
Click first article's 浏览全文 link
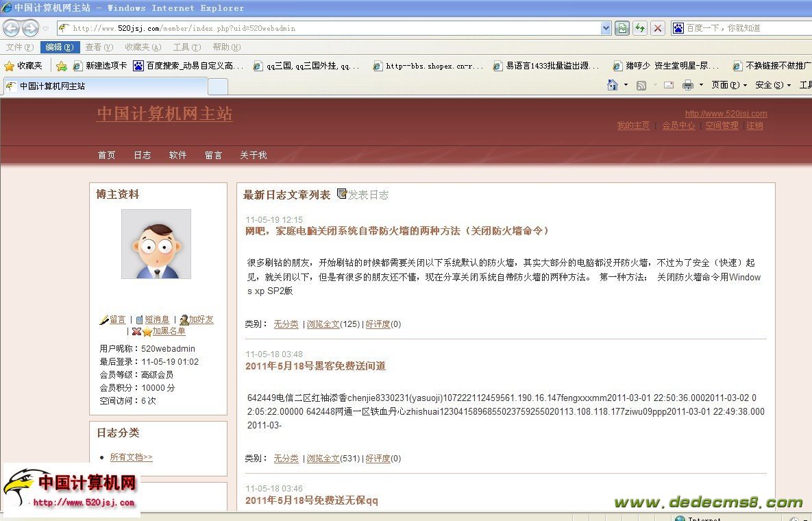pyautogui.click(x=323, y=324)
